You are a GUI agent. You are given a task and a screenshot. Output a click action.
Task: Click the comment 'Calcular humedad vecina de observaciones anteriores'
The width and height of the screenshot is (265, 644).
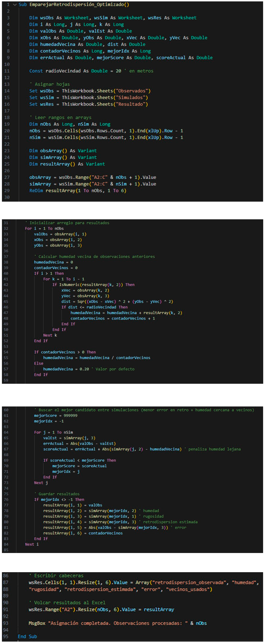click(x=94, y=257)
